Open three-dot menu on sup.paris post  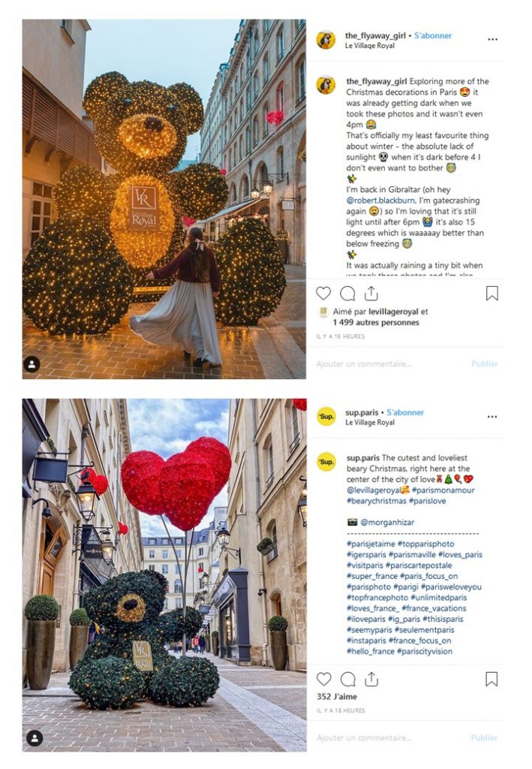pos(492,416)
